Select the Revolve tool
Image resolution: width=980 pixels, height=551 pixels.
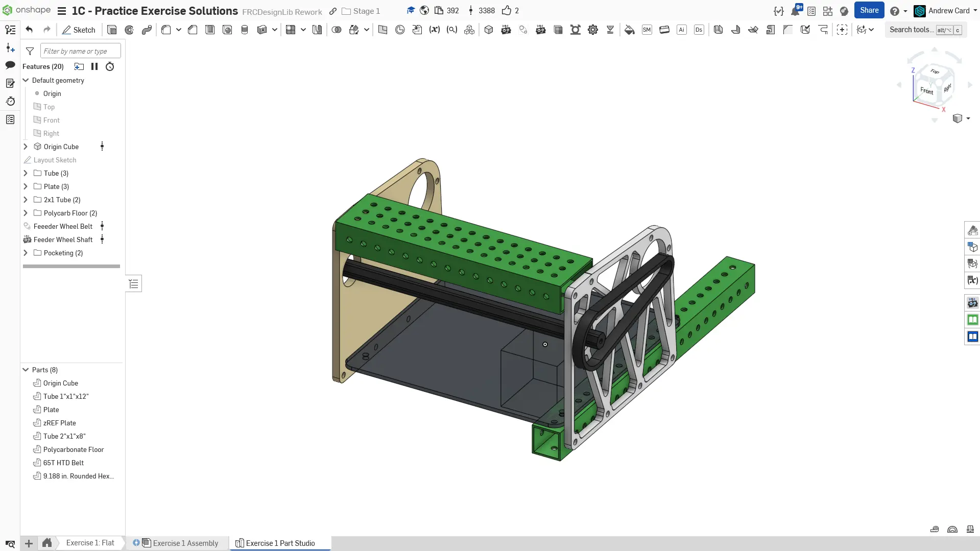pos(129,30)
